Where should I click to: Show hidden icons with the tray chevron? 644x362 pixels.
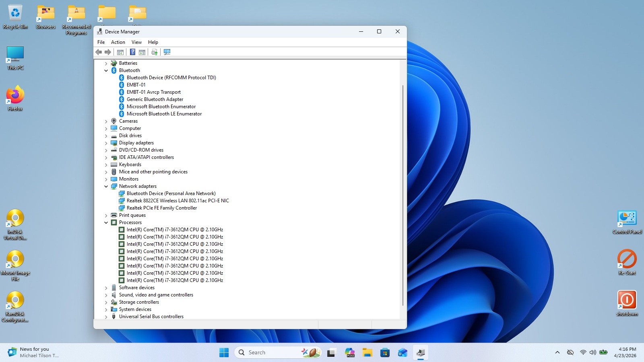click(557, 352)
